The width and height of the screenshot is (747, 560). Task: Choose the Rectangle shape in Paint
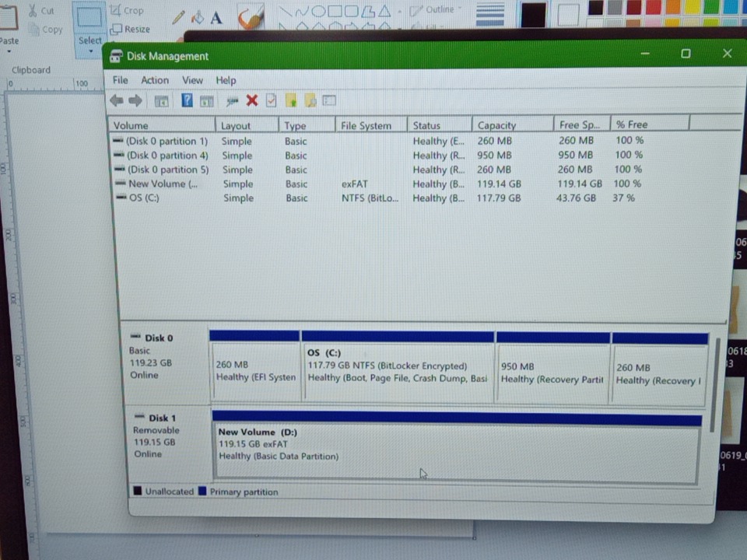[x=335, y=10]
